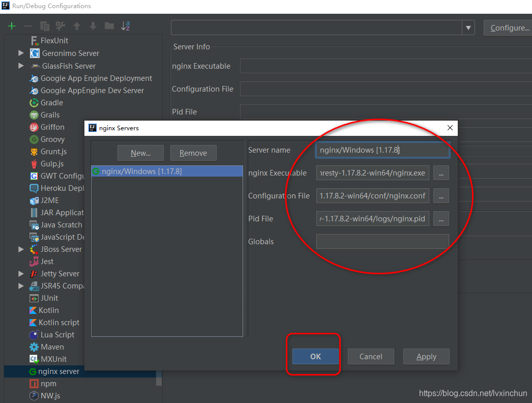Expand the GlassFish Server node
This screenshot has width=532, height=403.
[x=21, y=66]
